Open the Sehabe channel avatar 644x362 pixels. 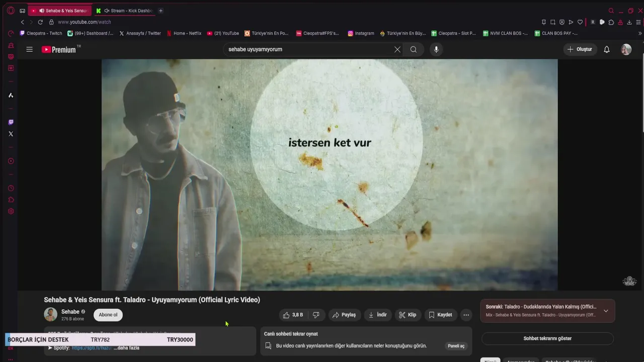click(50, 315)
